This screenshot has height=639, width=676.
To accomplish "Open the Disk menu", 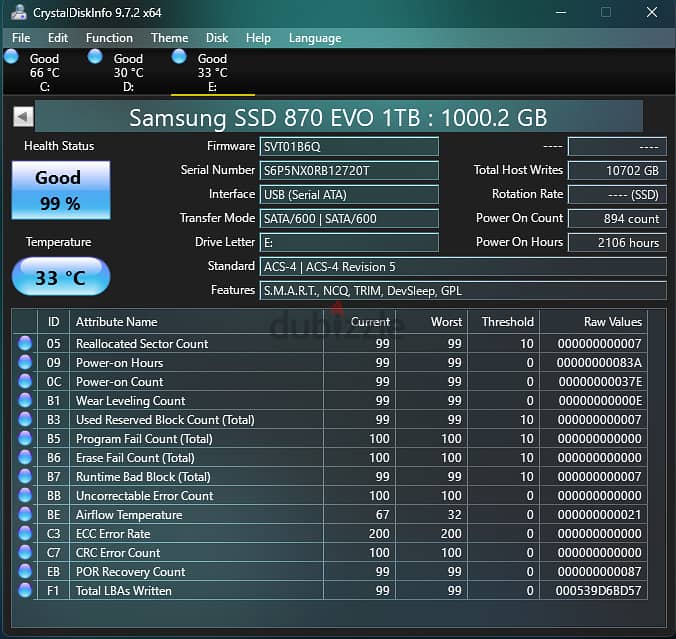I will pos(217,38).
